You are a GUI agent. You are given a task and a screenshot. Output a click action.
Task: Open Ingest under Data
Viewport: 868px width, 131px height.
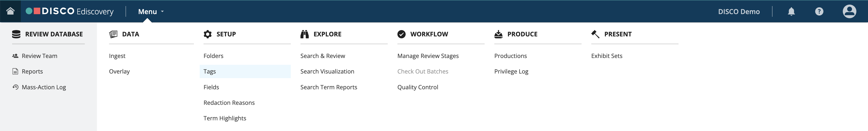pos(117,56)
